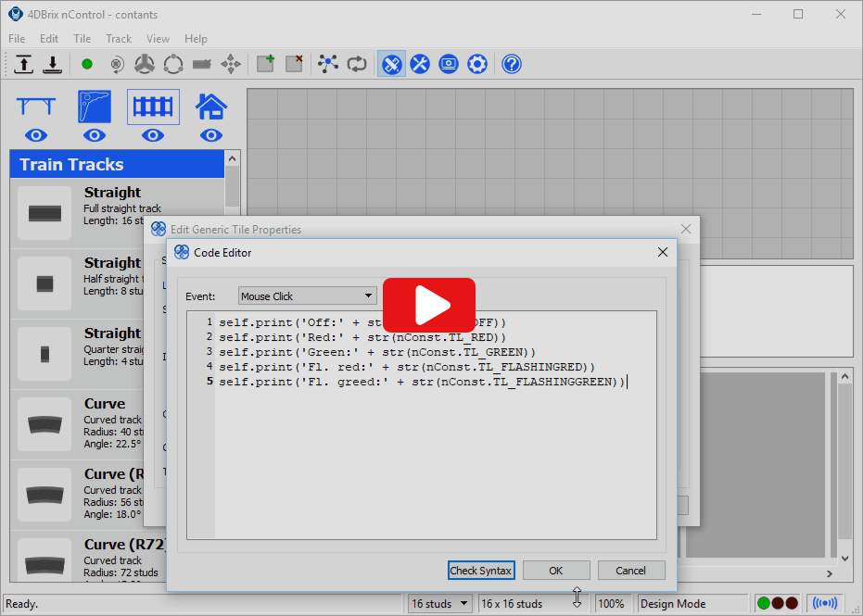Select the blue house category icon

tap(211, 107)
